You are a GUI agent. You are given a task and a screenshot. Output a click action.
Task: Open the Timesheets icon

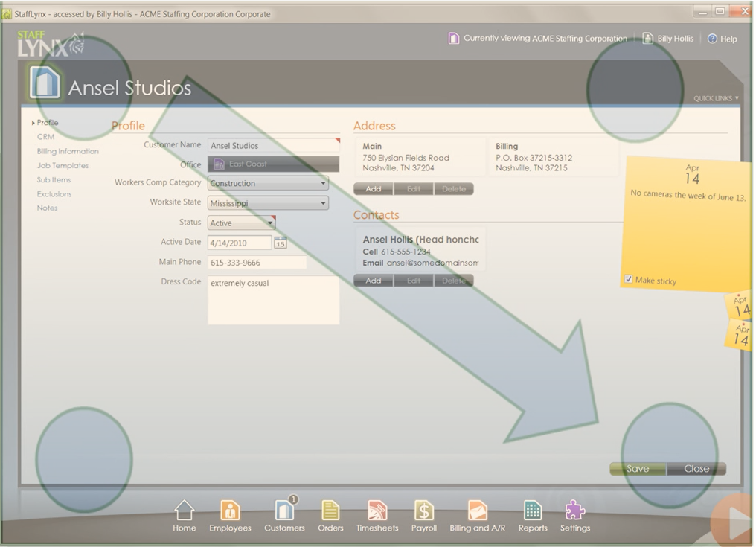pyautogui.click(x=377, y=511)
